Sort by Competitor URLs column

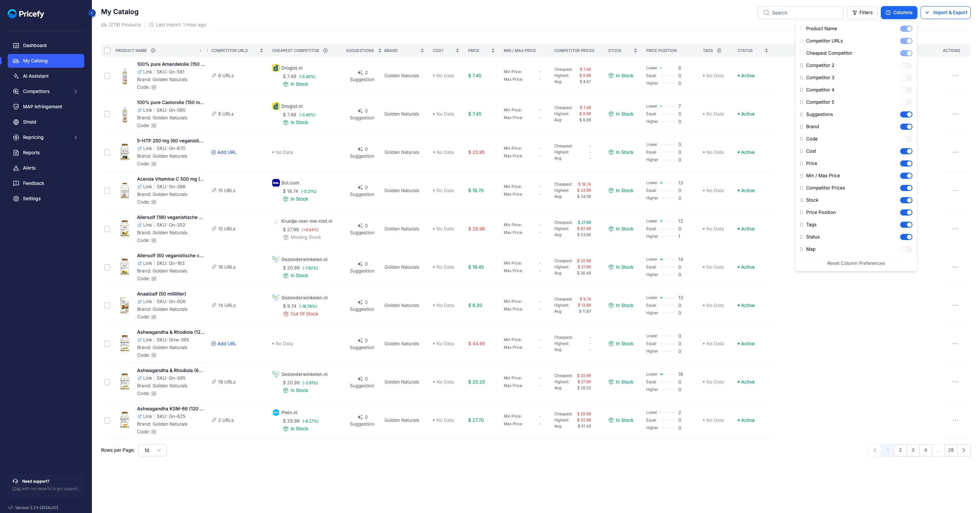(x=261, y=51)
